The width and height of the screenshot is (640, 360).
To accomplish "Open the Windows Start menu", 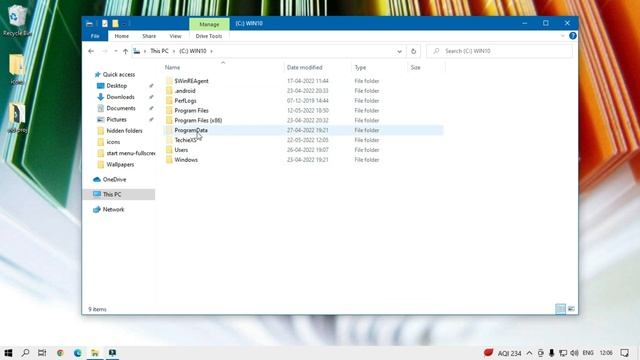I will pos(8,353).
